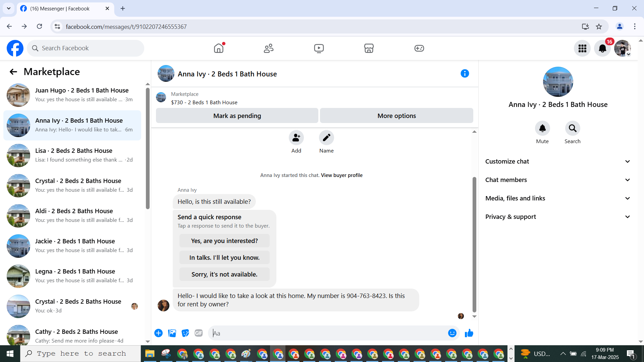Screen dimensions: 644x362
Task: Click the $730 listing title in header
Action: click(204, 103)
